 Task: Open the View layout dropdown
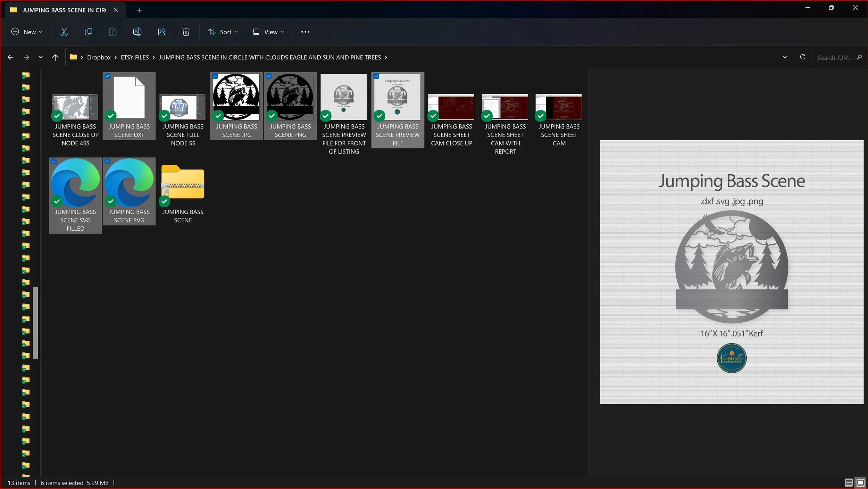tap(268, 32)
